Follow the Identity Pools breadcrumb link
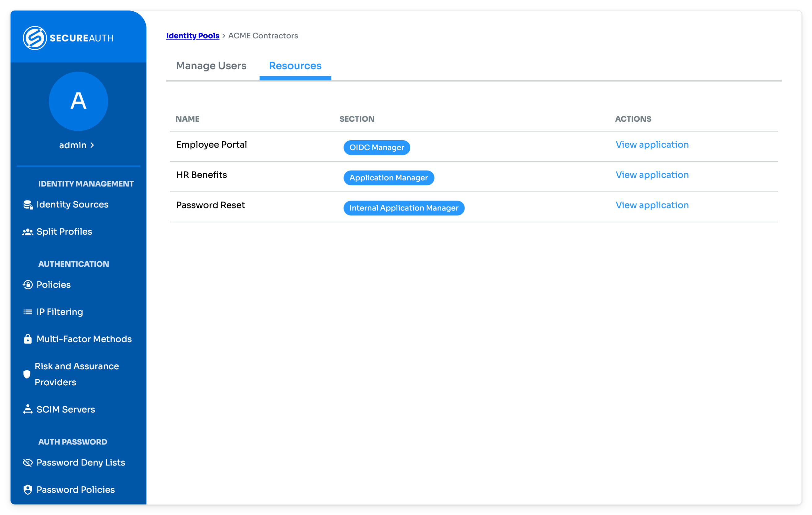This screenshot has height=515, width=812. tap(192, 36)
